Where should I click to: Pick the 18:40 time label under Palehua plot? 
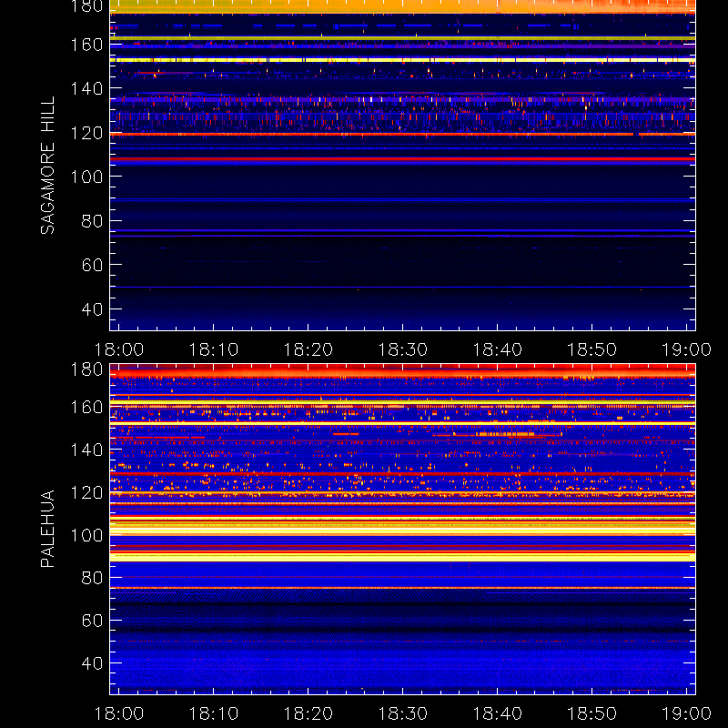pos(497,713)
